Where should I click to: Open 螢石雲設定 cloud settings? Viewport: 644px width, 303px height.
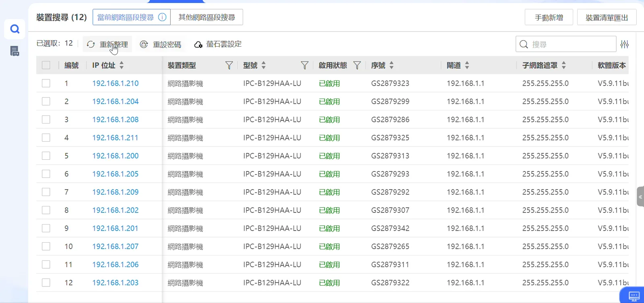click(x=218, y=44)
